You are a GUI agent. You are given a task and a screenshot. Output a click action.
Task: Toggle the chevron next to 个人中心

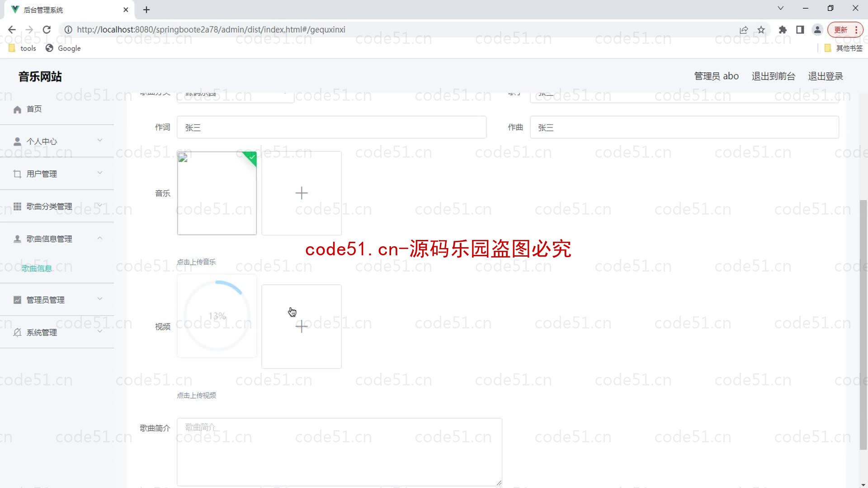[100, 141]
